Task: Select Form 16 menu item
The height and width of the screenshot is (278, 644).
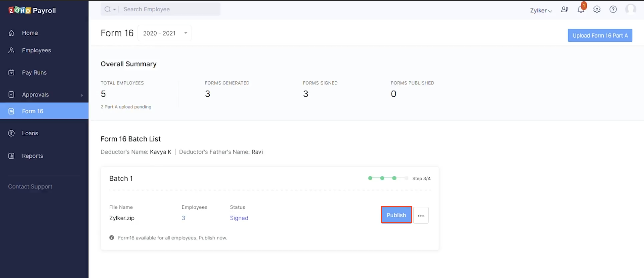Action: point(32,111)
